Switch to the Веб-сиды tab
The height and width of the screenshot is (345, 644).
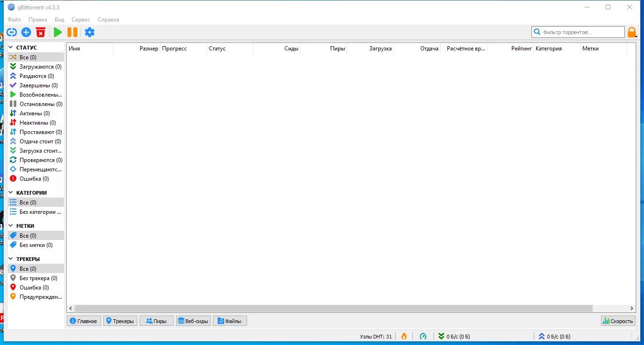(x=193, y=321)
